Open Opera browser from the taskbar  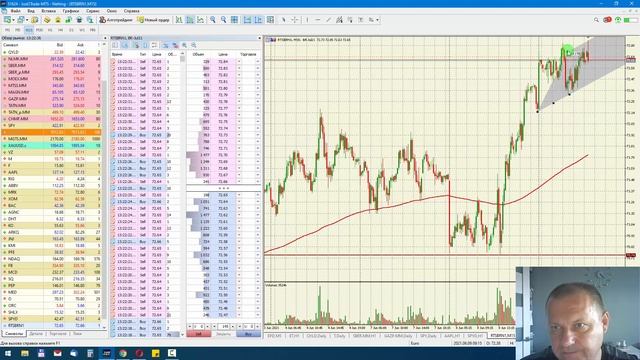click(x=139, y=353)
